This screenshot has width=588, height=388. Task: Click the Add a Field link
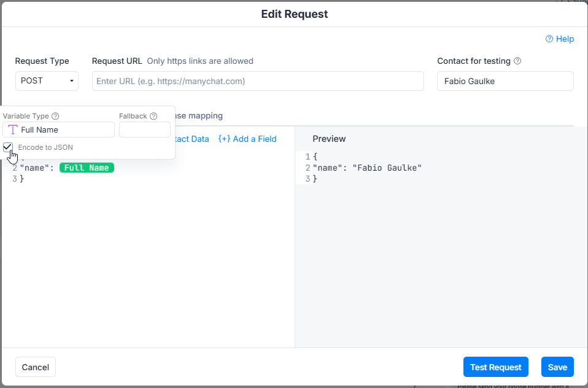pyautogui.click(x=247, y=139)
